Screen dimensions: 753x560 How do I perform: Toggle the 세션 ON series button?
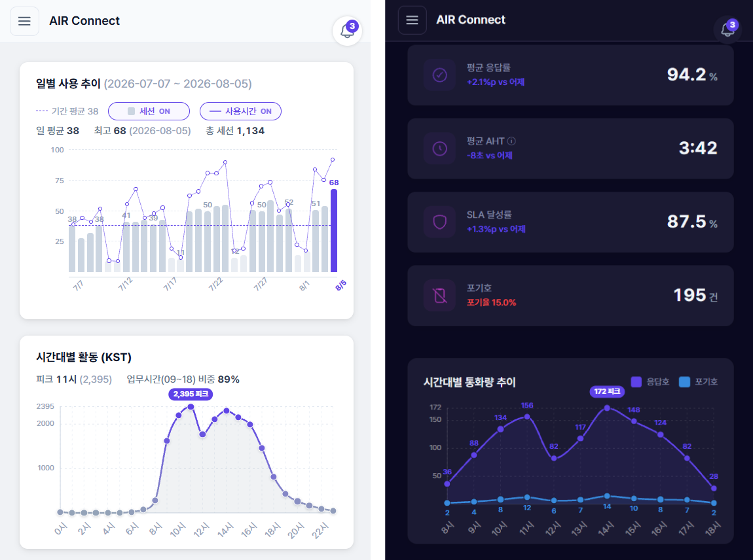coord(149,111)
